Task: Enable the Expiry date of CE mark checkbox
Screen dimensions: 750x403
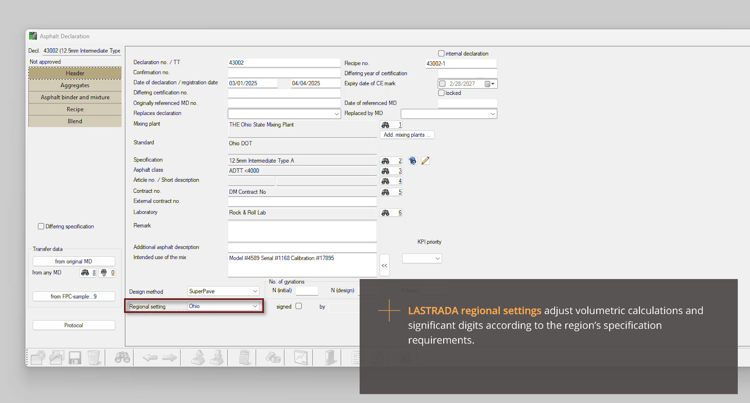Action: [x=442, y=84]
